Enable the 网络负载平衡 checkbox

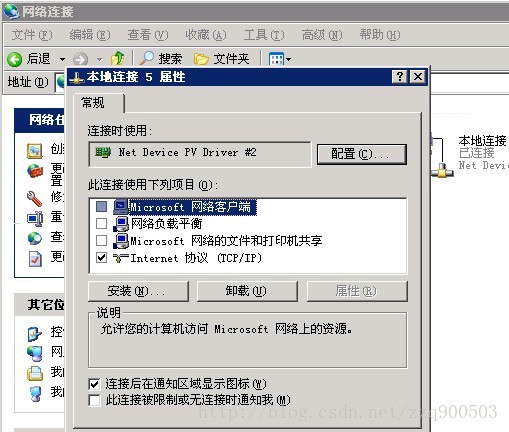(x=101, y=223)
